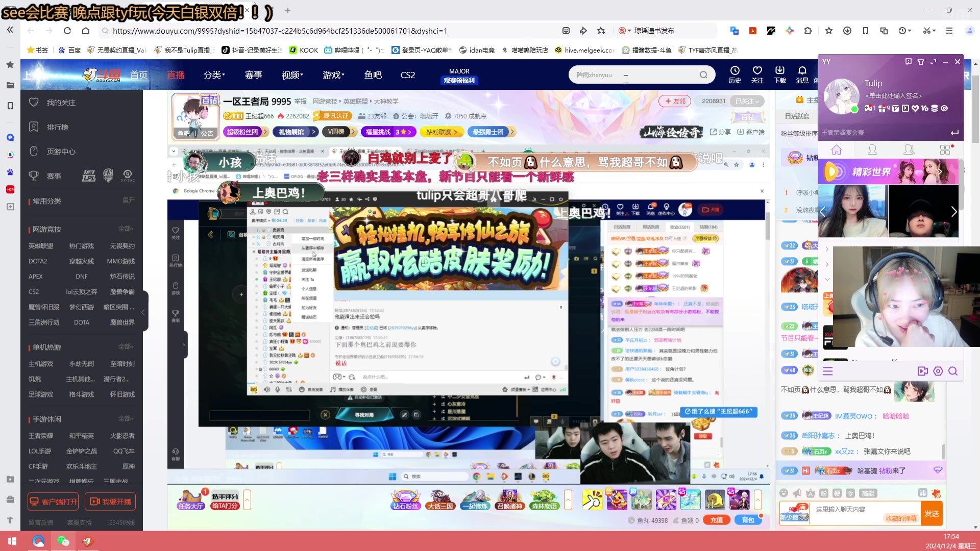
Task: Open the 历史 history clock icon
Action: tap(734, 74)
